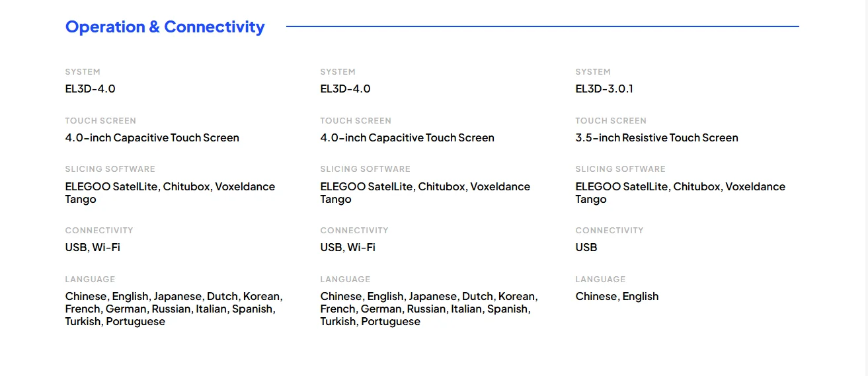Click the CONNECTIVITY label in the rightmost column
This screenshot has width=868, height=376.
610,230
